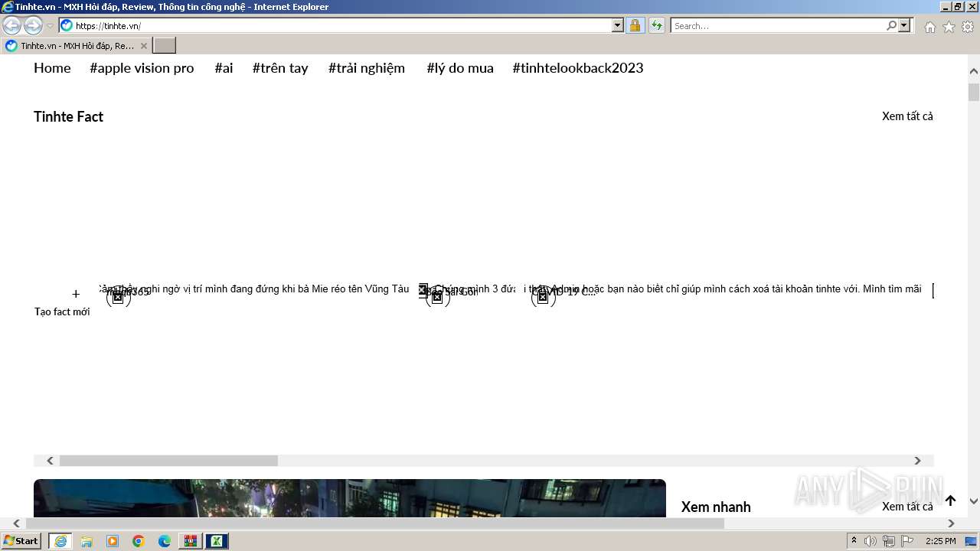Open the #ai tag
The image size is (980, 551).
[224, 68]
